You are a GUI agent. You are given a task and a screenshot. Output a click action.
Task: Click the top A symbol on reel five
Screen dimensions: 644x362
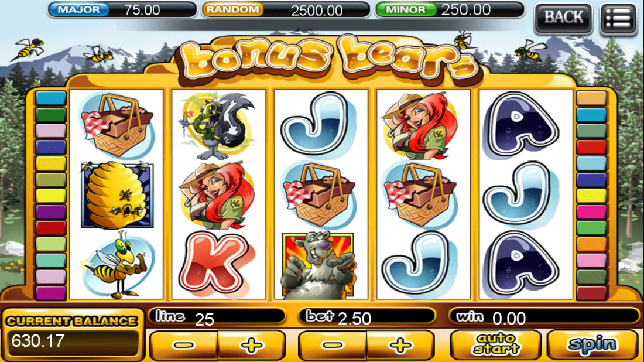522,125
